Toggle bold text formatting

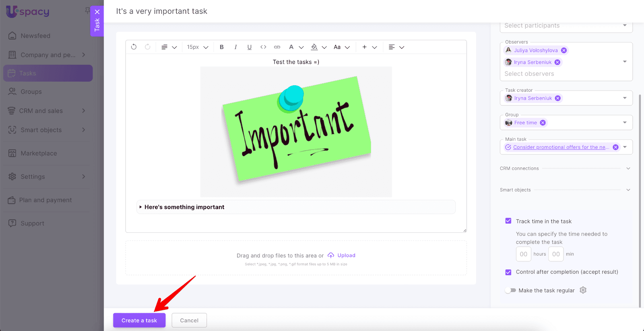(x=222, y=47)
